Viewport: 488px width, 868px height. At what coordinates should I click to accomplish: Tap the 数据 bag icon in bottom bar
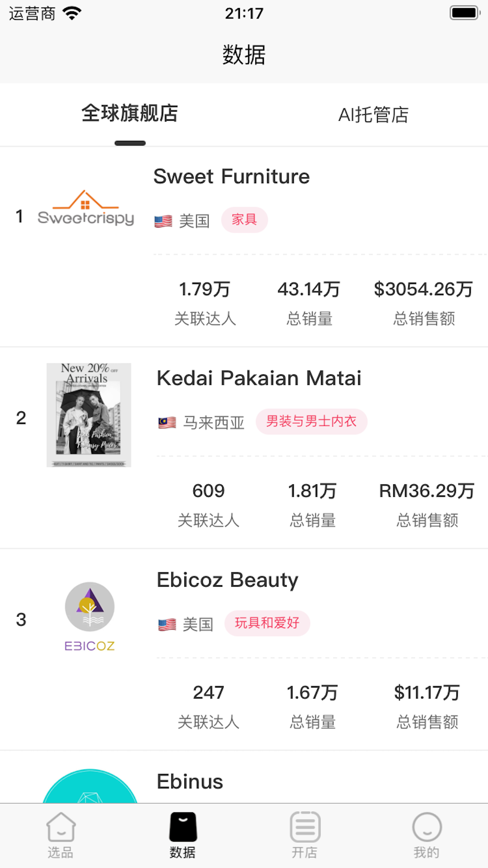(x=183, y=827)
